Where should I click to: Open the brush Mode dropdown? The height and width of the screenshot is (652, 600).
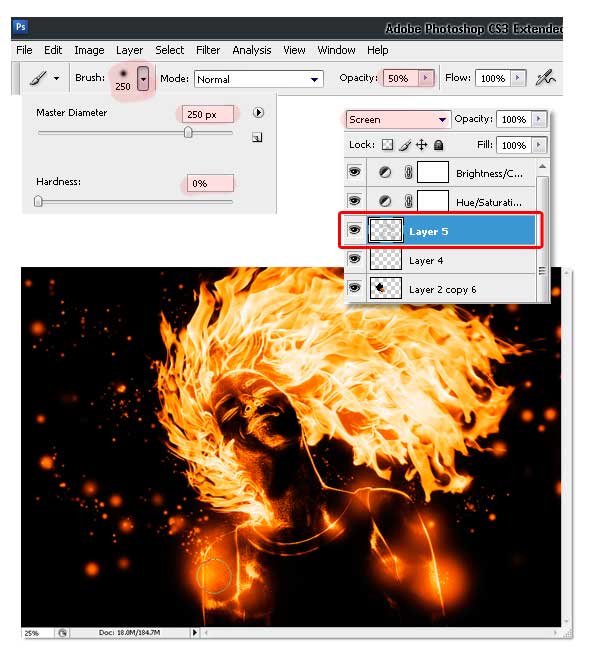pos(258,79)
